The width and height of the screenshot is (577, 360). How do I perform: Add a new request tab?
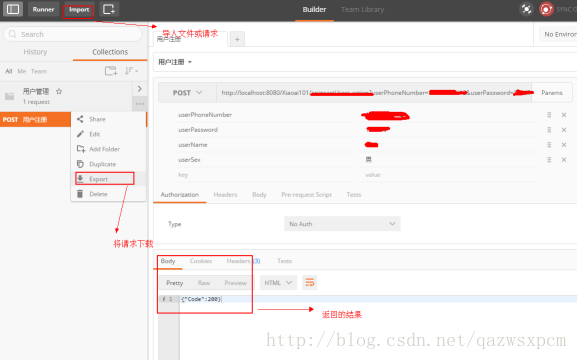[237, 39]
